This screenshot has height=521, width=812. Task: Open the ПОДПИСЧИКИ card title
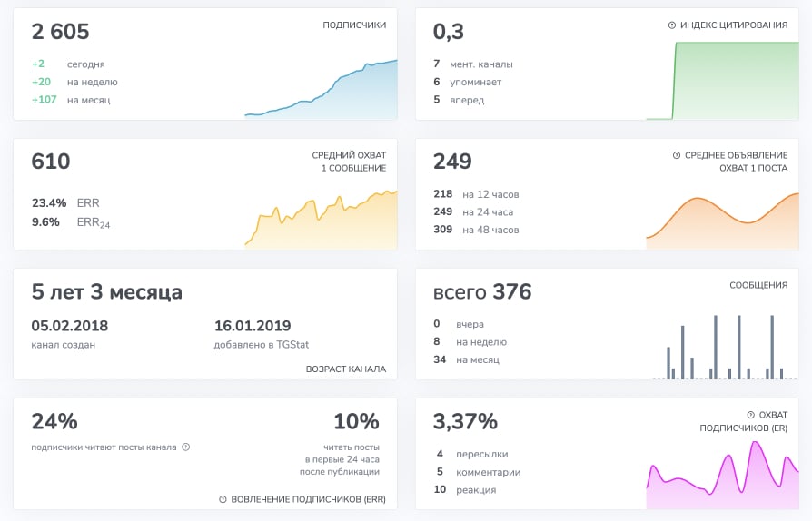pos(354,25)
